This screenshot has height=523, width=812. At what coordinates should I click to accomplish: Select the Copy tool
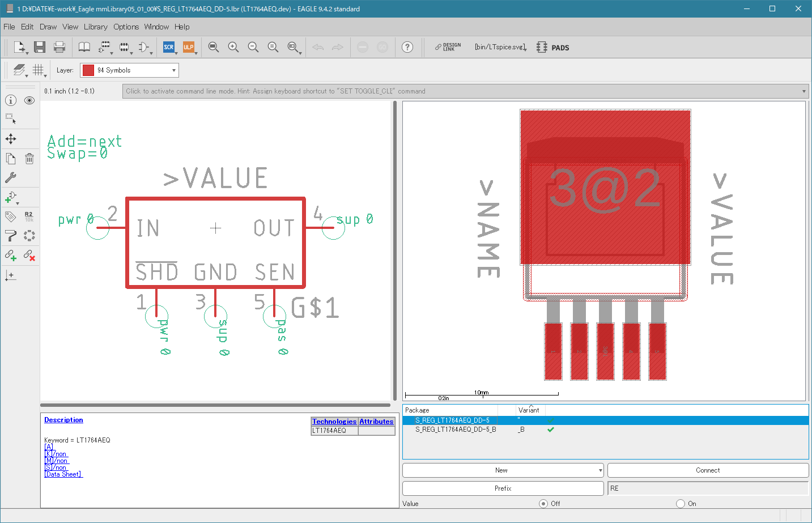tap(11, 159)
